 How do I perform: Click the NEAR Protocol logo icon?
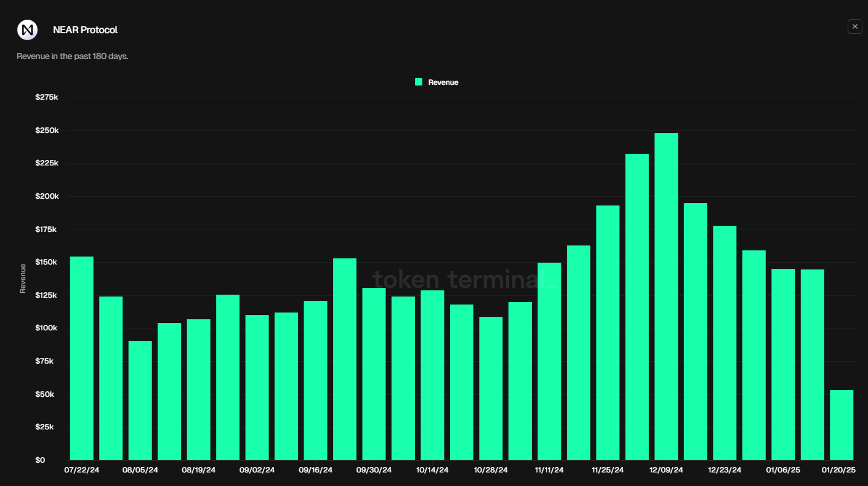[28, 30]
